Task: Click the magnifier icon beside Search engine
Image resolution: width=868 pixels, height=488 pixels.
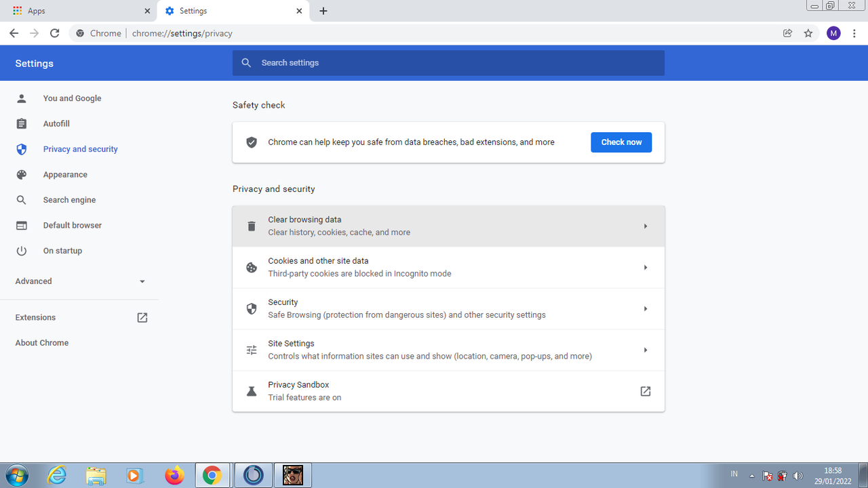Action: click(x=22, y=200)
